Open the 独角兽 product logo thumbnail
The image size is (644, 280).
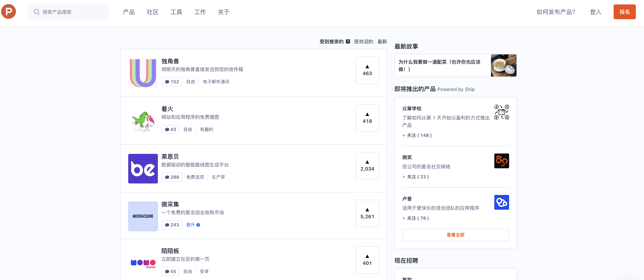pos(143,73)
